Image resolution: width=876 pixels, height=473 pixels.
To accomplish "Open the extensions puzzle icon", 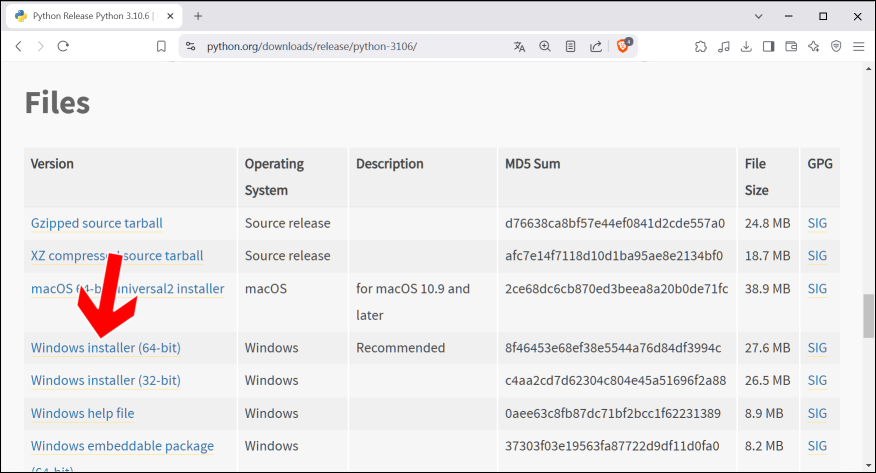I will point(700,46).
